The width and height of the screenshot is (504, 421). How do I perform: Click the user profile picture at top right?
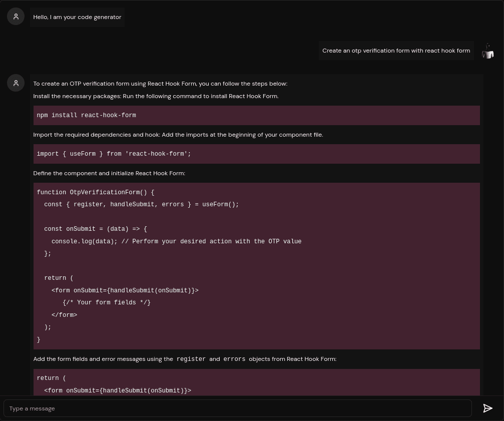tap(487, 51)
